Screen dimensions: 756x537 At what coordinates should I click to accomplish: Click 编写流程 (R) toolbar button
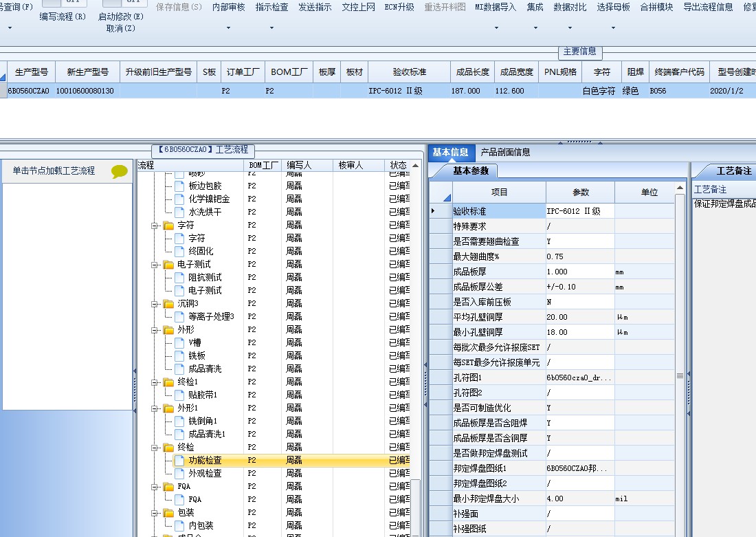click(x=63, y=17)
